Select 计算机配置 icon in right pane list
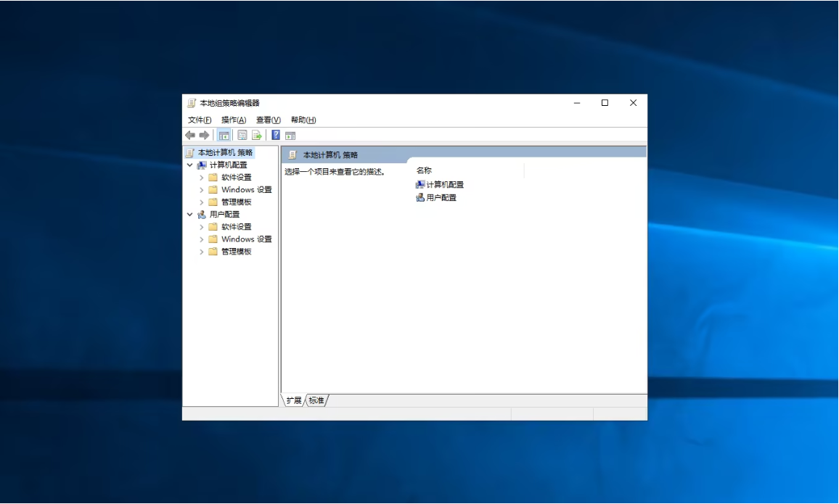The width and height of the screenshot is (839, 504). coord(420,185)
